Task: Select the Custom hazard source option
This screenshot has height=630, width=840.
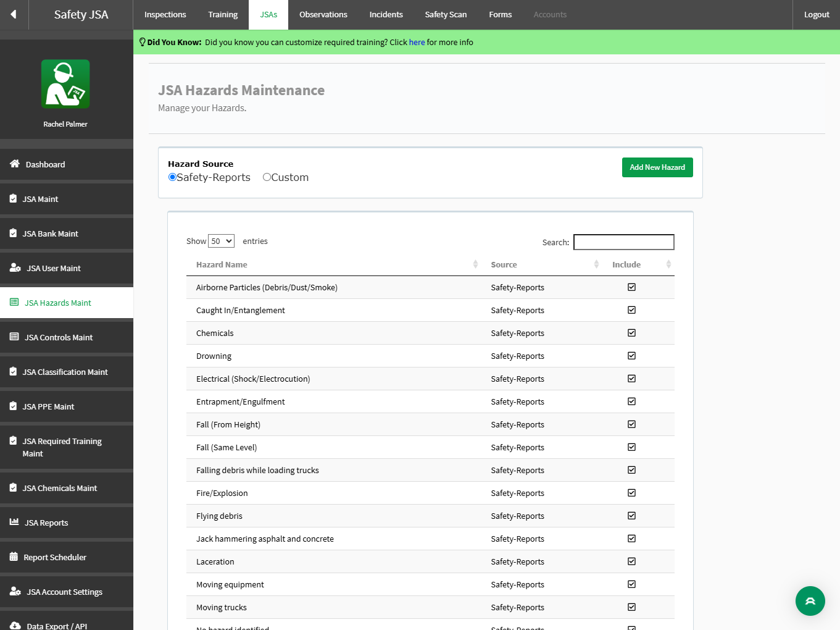Action: click(267, 177)
